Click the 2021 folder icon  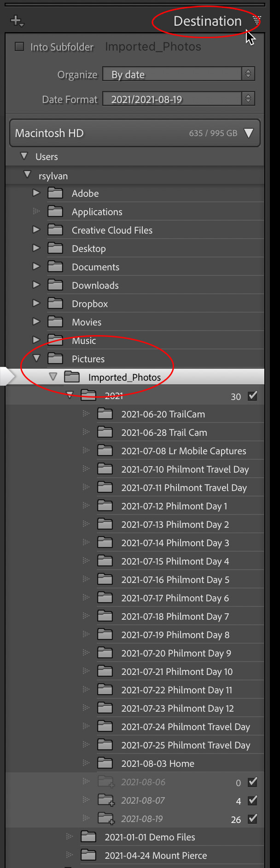click(88, 395)
